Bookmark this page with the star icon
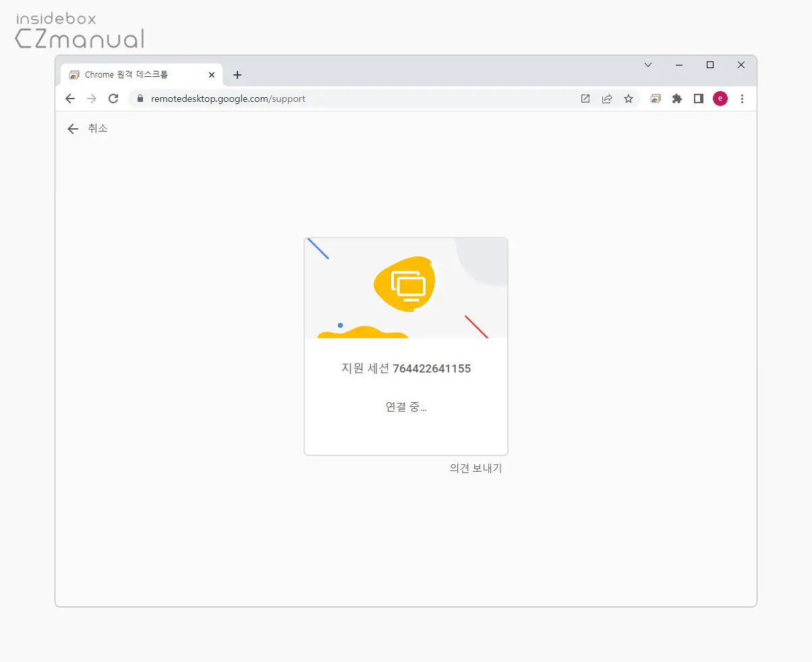Viewport: 812px width, 662px height. coord(629,99)
